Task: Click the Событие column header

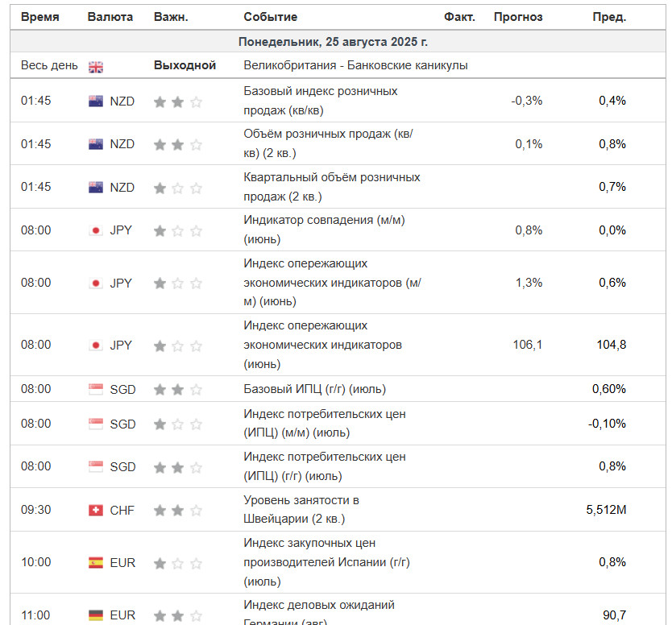Action: pos(271,17)
